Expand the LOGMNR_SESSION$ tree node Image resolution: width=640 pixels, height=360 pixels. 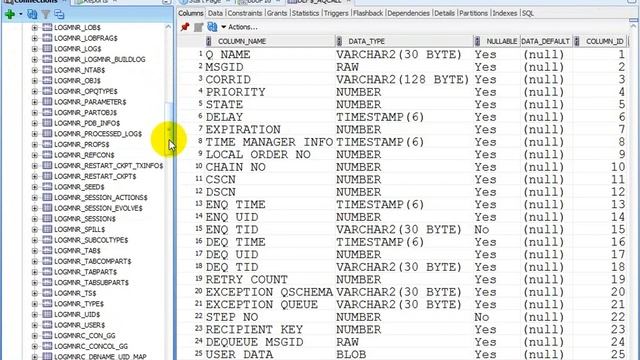point(35,219)
